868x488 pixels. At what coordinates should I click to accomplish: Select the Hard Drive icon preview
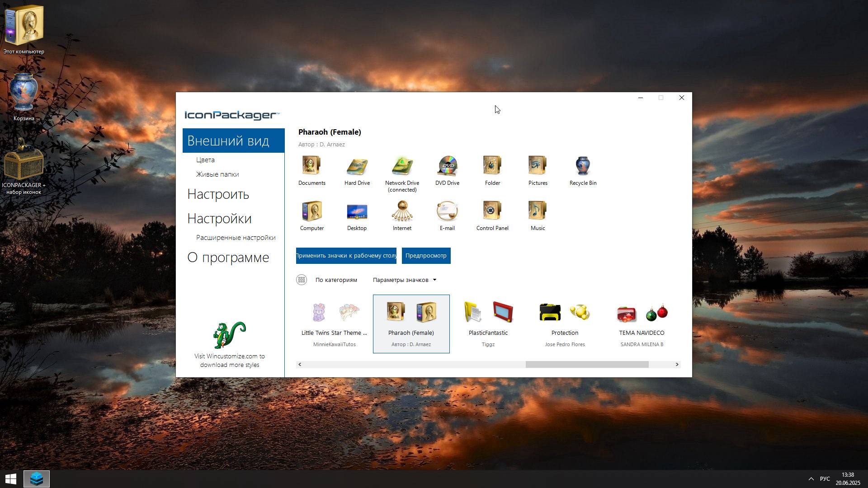point(357,166)
